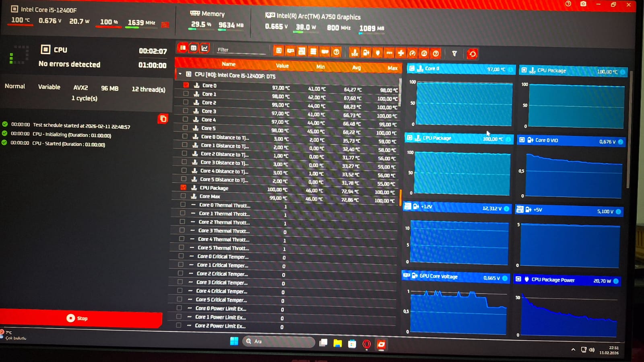Sort the sensor table by Avg column
The width and height of the screenshot is (644, 362).
[x=356, y=68]
